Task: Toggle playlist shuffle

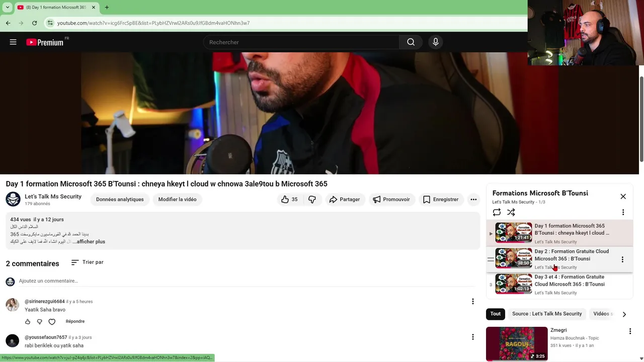Action: [511, 212]
